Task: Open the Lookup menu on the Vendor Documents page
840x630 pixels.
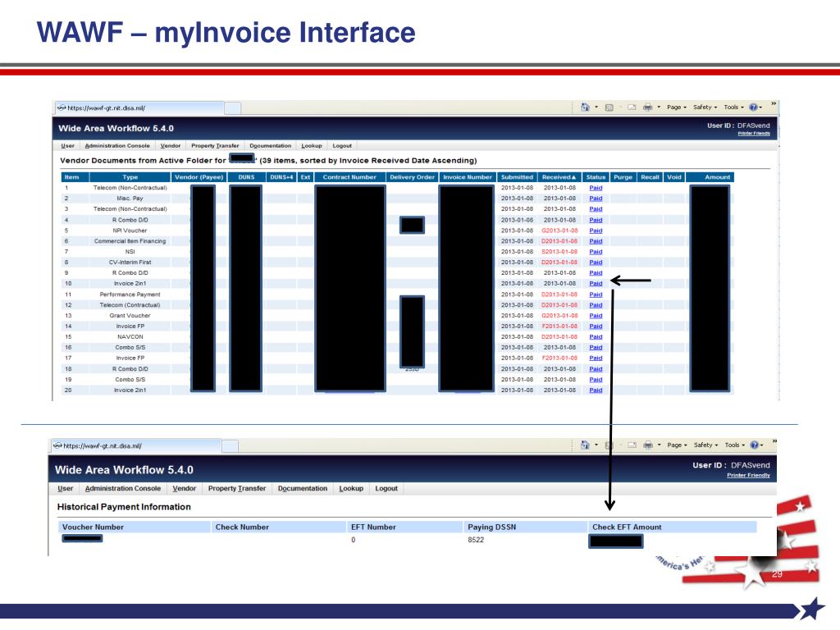Action: coord(312,146)
